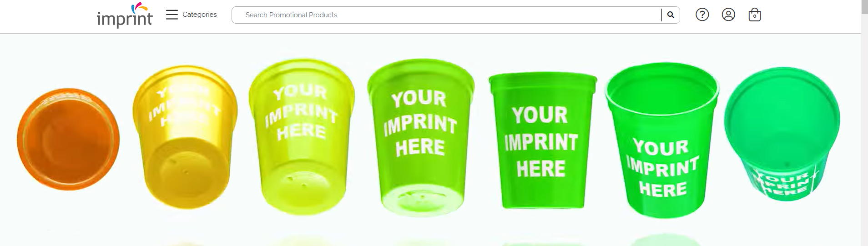Screen dimensions: 868x246
Task: Select the golden yellow tilted cup
Action: [185, 137]
